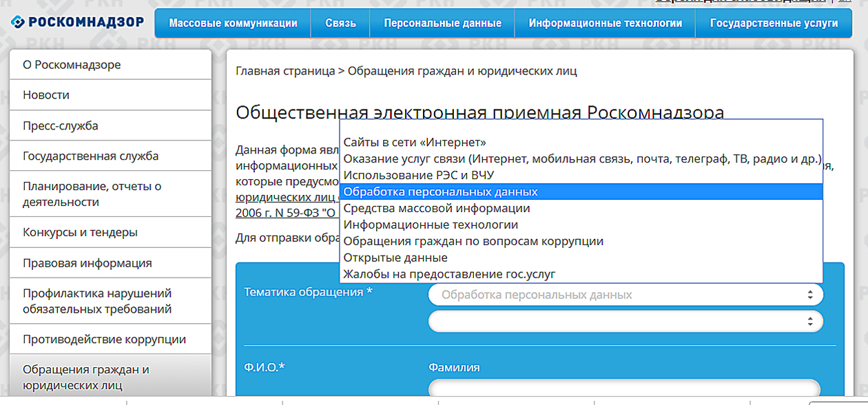
Task: Go to О Роскомнадзоре in sidebar
Action: coord(110,65)
